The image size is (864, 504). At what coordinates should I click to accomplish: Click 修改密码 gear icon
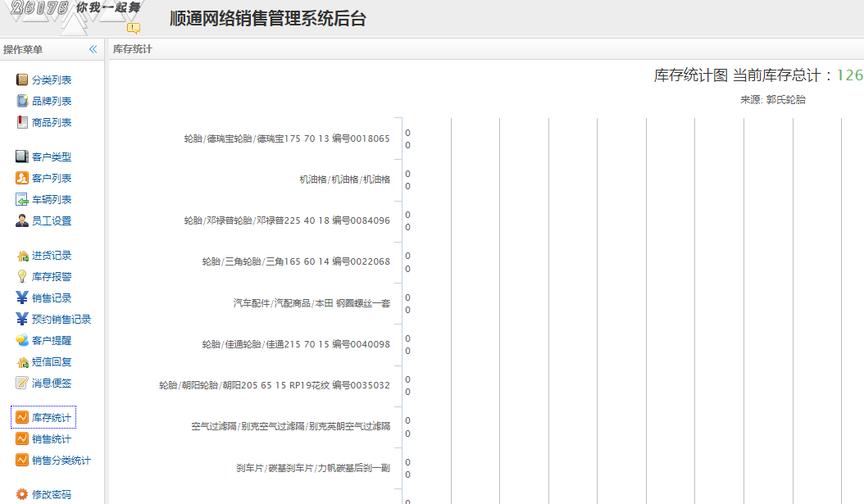tap(22, 494)
